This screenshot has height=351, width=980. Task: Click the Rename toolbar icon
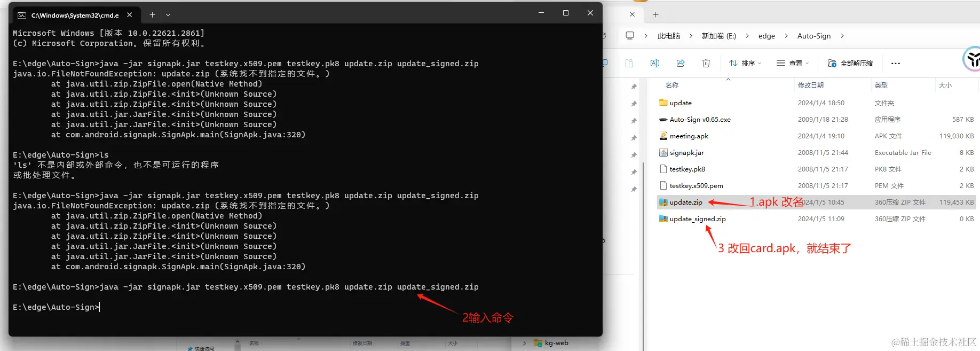(x=655, y=63)
